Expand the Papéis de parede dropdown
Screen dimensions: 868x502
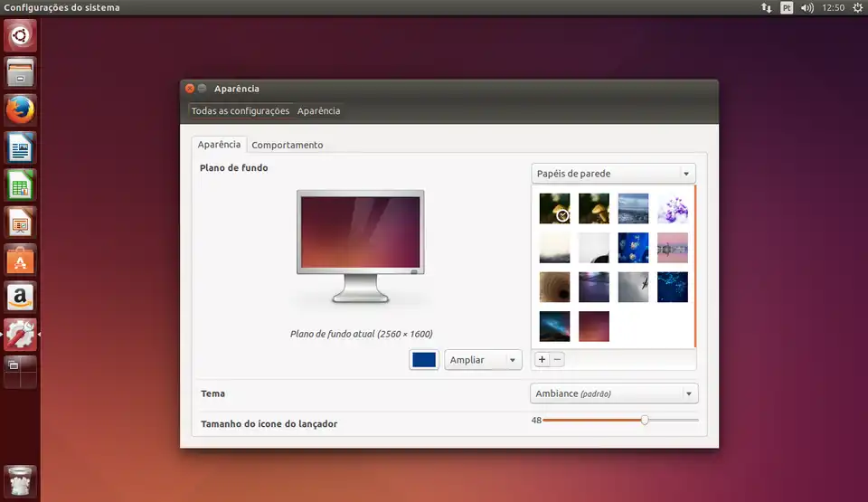click(613, 174)
